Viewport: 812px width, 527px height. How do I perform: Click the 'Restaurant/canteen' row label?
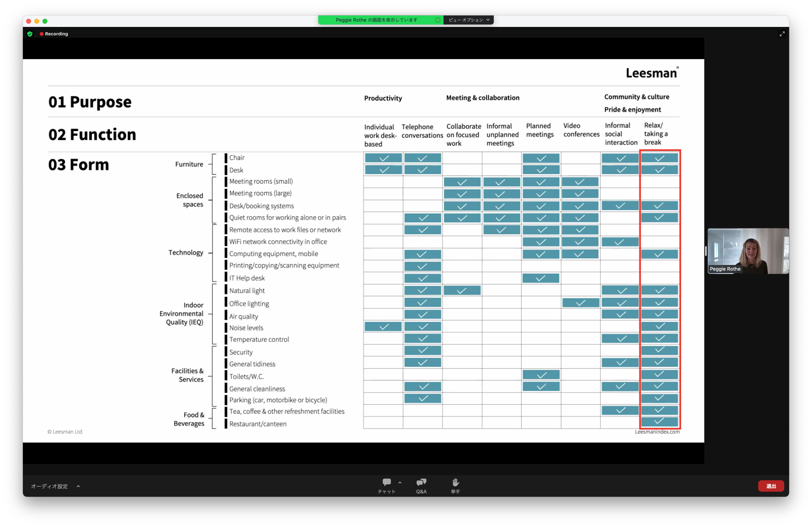pos(258,424)
